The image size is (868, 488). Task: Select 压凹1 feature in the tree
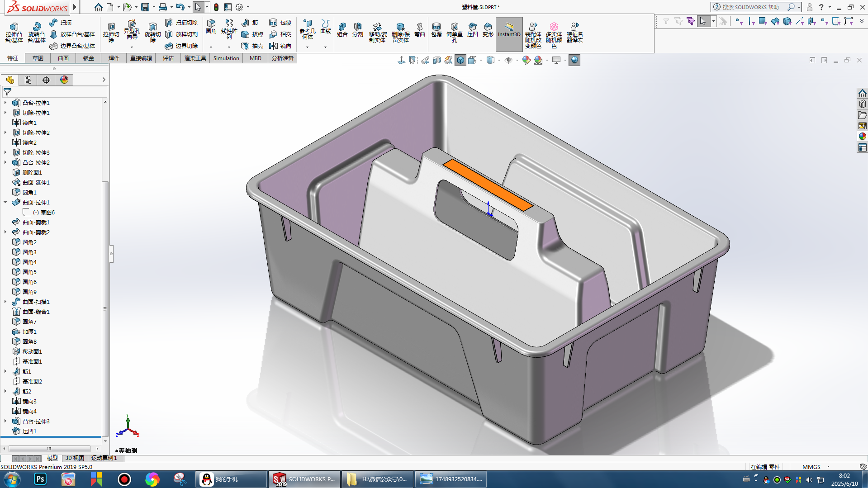[24, 431]
